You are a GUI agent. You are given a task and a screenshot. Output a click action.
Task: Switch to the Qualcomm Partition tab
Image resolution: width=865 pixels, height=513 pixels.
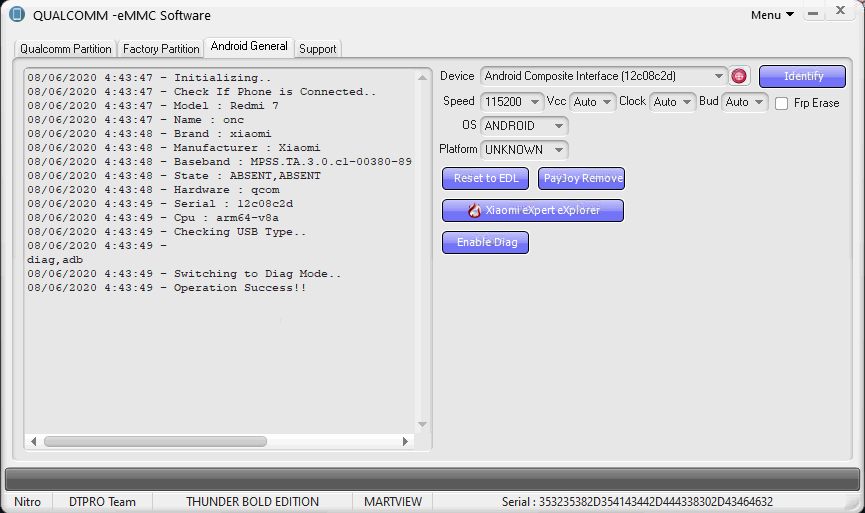point(66,49)
